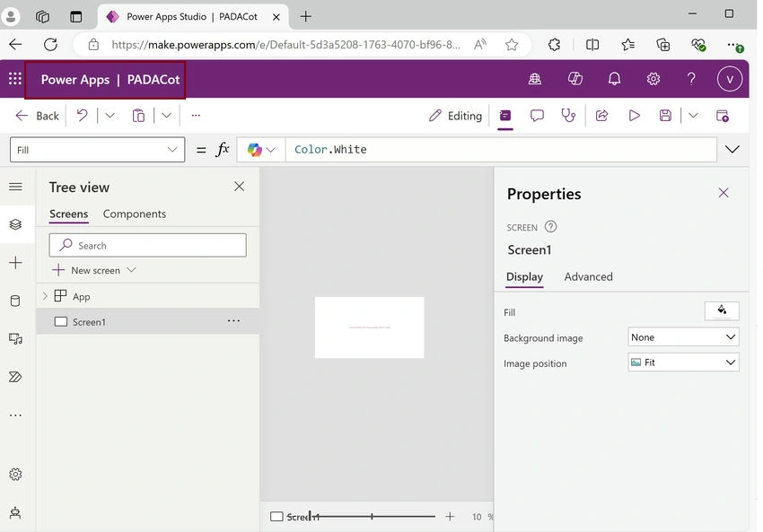This screenshot has width=763, height=532.
Task: Refresh the browser page
Action: (x=50, y=45)
